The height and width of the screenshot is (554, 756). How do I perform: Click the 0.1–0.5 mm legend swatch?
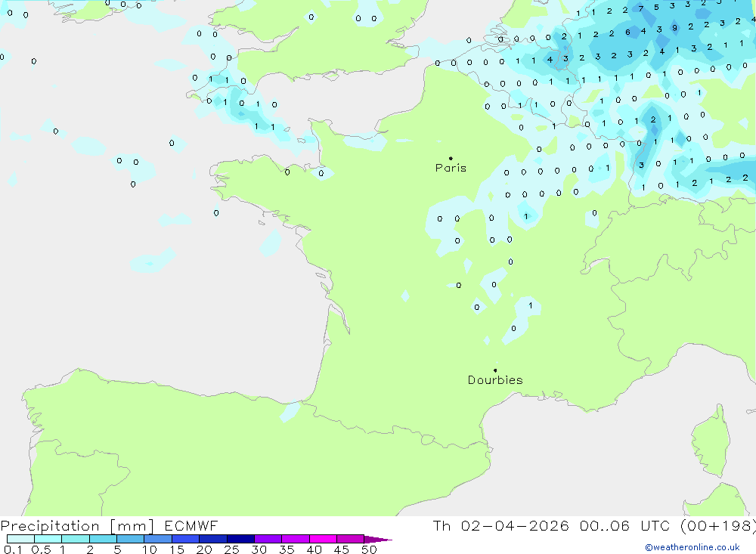[20, 539]
